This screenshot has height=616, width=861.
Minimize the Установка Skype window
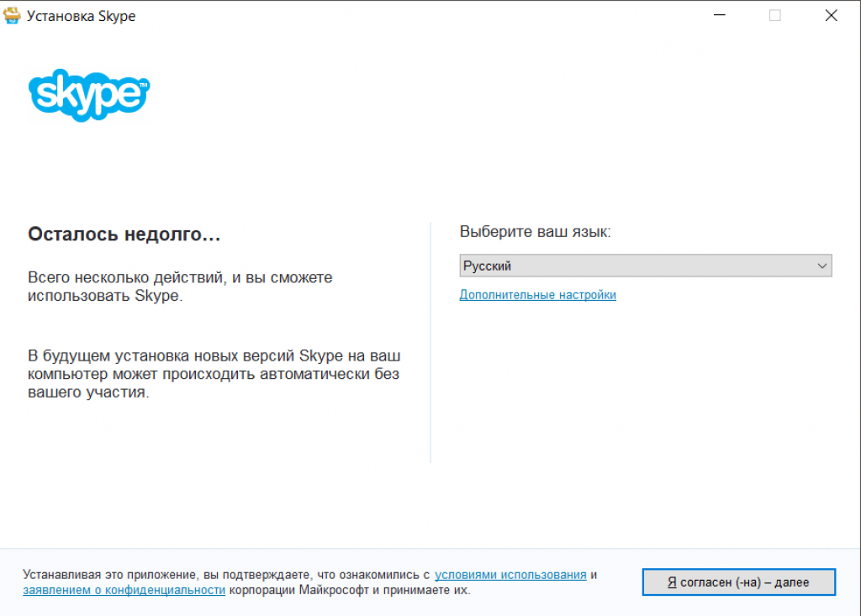(720, 15)
